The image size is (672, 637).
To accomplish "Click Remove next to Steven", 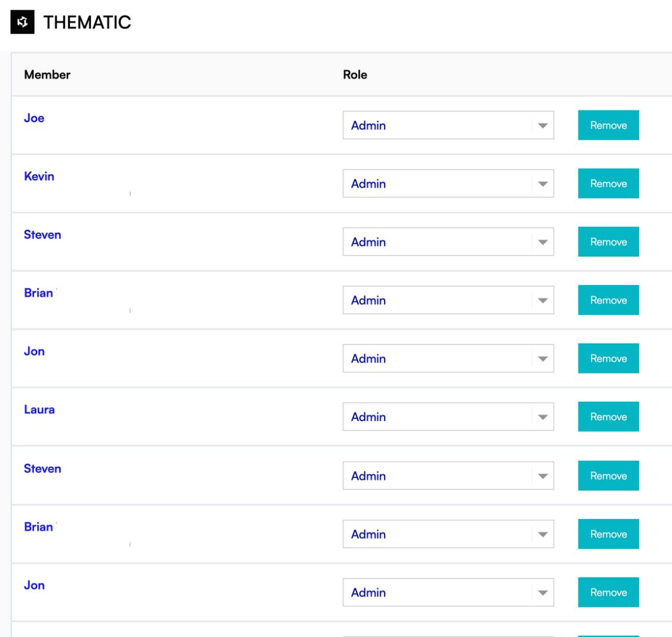I will point(608,242).
